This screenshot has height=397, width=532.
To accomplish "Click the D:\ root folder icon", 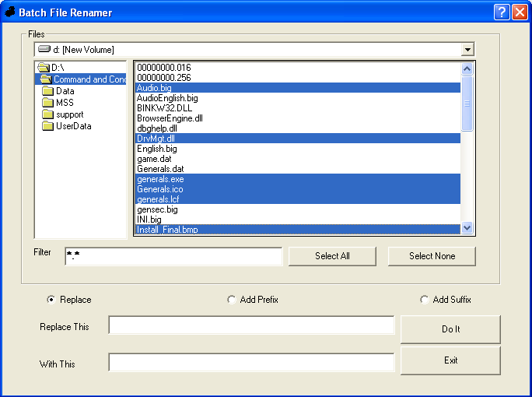I will coord(44,68).
